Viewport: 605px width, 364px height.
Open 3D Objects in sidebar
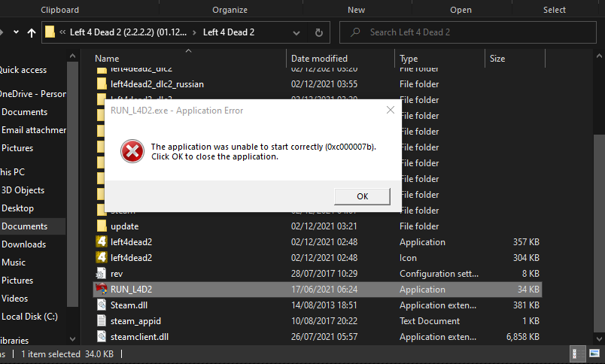(x=23, y=190)
